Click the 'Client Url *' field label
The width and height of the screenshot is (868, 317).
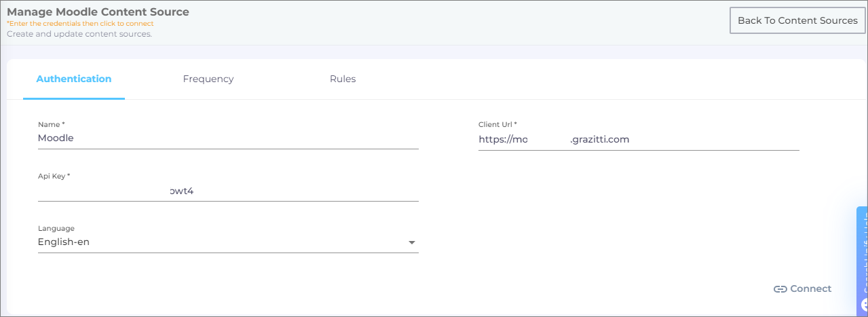(497, 124)
